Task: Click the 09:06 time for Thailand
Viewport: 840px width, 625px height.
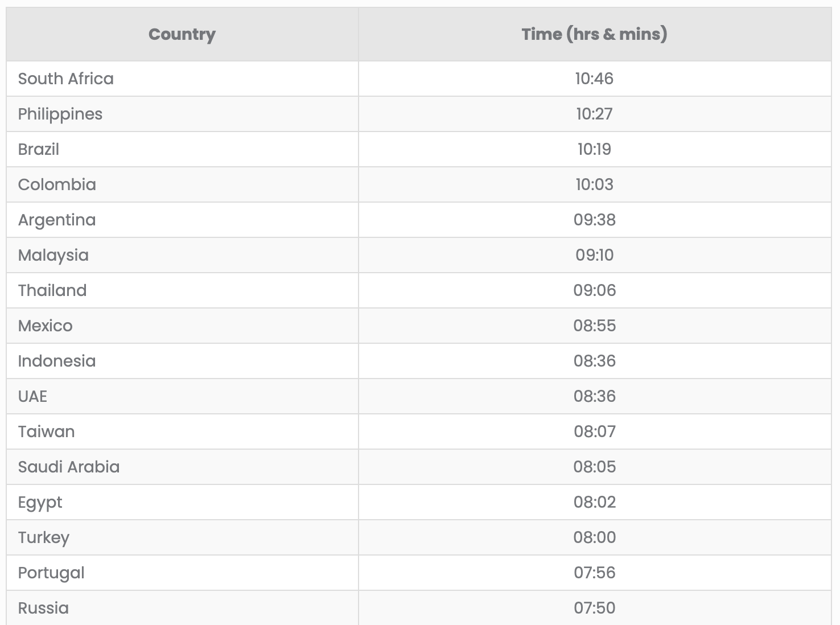Action: coord(594,290)
